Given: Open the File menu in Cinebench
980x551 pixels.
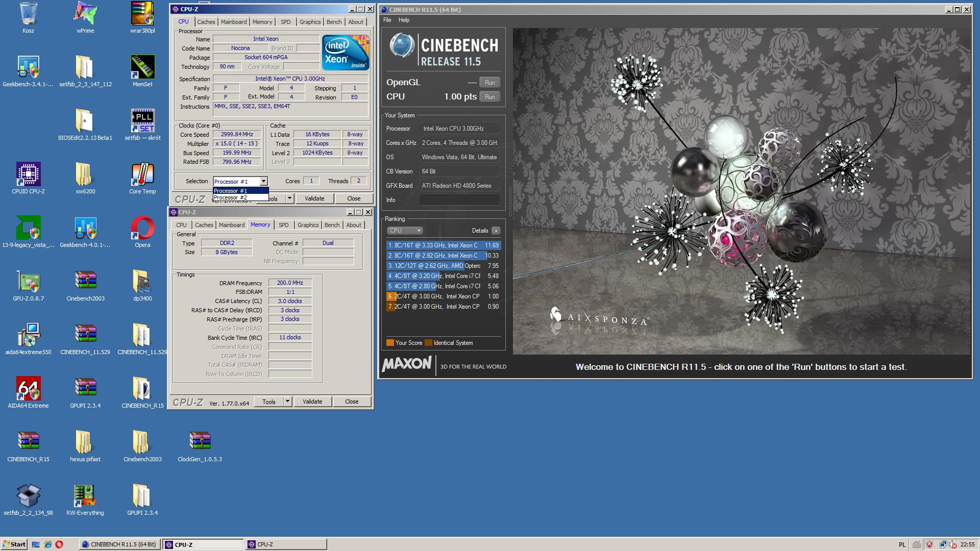Looking at the screenshot, I should point(387,20).
